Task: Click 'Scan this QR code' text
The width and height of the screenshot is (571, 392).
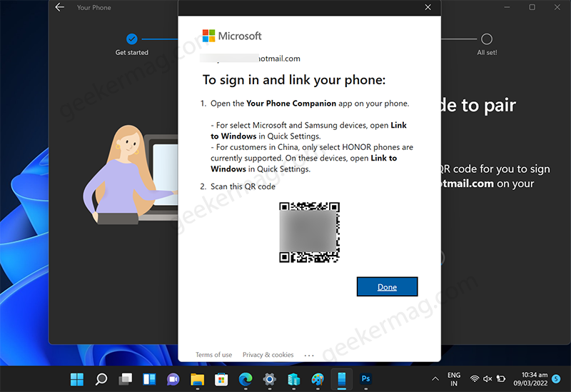Action: 243,186
